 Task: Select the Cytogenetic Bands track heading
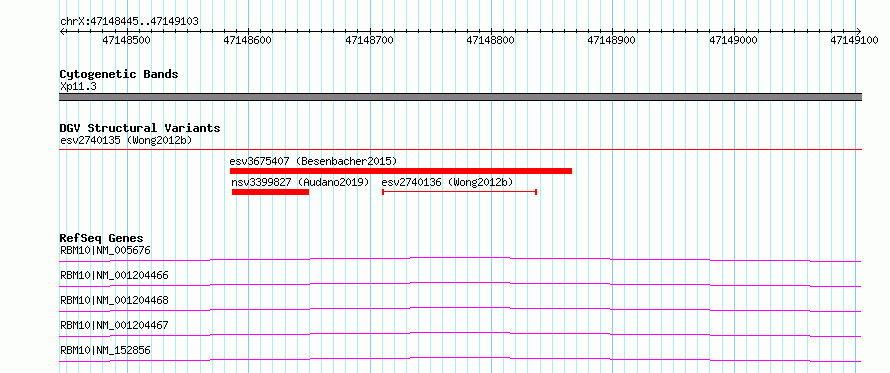119,74
